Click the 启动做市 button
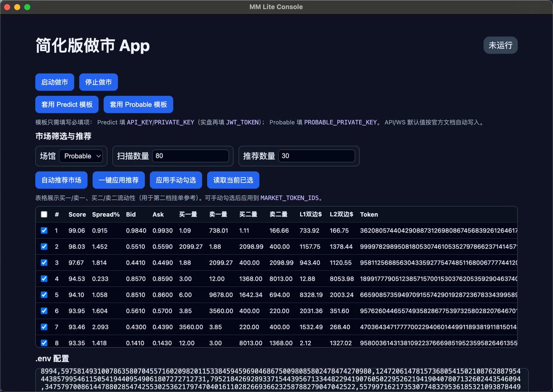 55,82
